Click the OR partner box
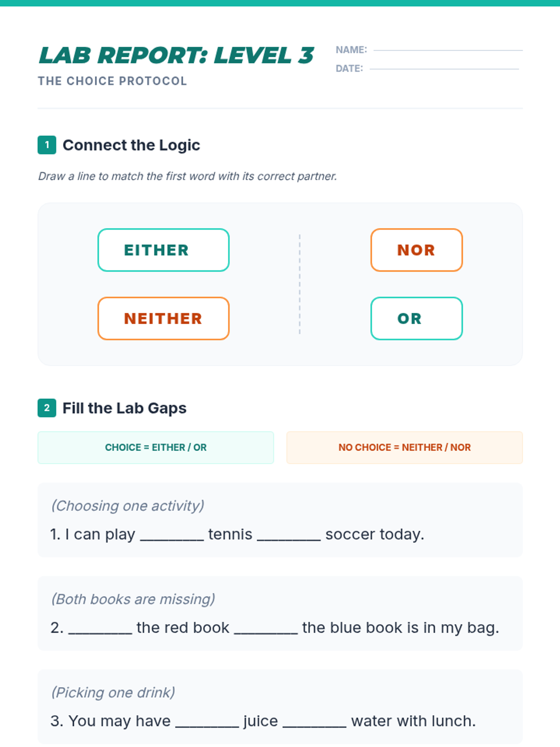The width and height of the screenshot is (560, 747). point(416,318)
